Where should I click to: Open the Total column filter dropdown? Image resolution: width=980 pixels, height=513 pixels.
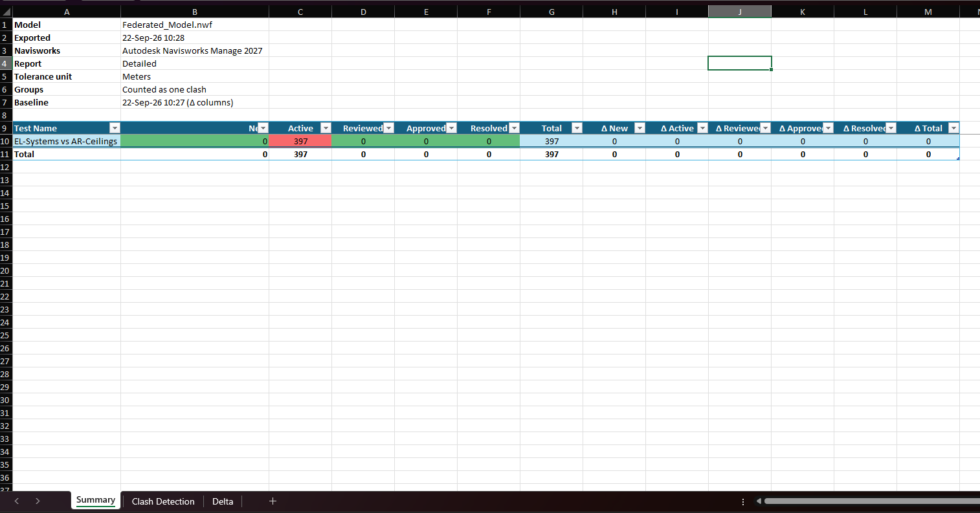tap(577, 128)
